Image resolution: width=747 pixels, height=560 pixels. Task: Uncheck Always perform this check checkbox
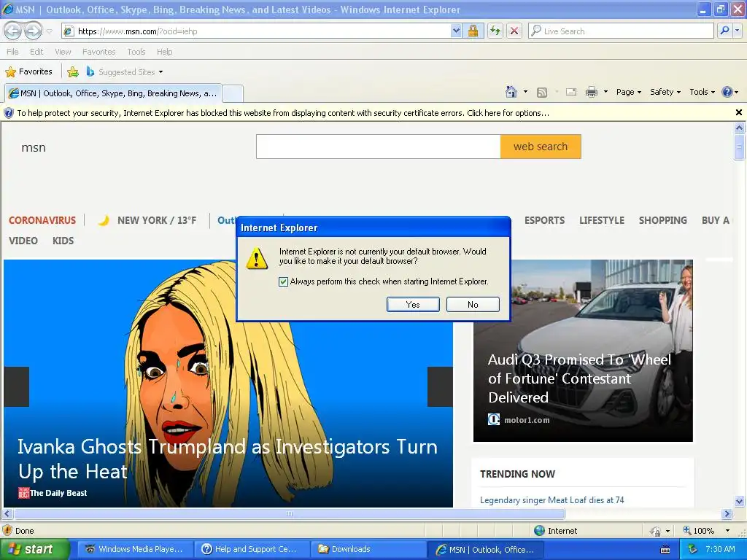(x=284, y=281)
